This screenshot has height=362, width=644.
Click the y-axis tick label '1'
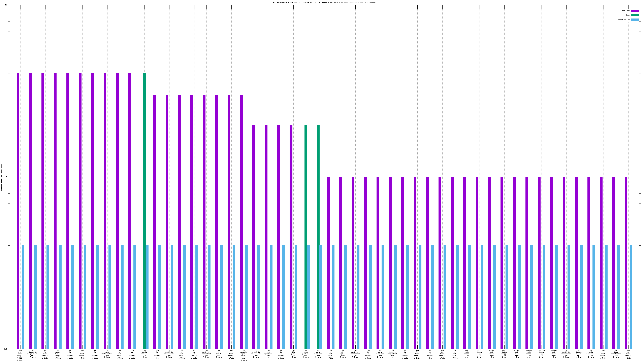click(7, 177)
